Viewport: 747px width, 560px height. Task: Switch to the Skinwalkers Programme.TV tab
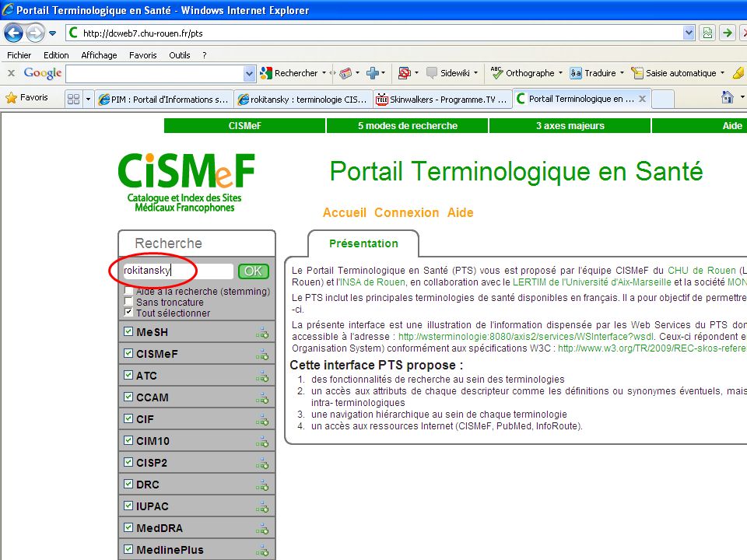443,99
